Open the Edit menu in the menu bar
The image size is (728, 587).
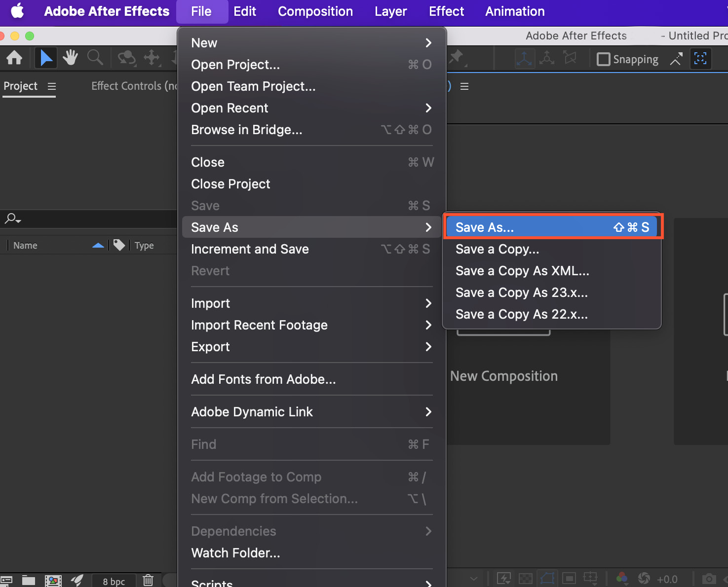click(x=245, y=11)
